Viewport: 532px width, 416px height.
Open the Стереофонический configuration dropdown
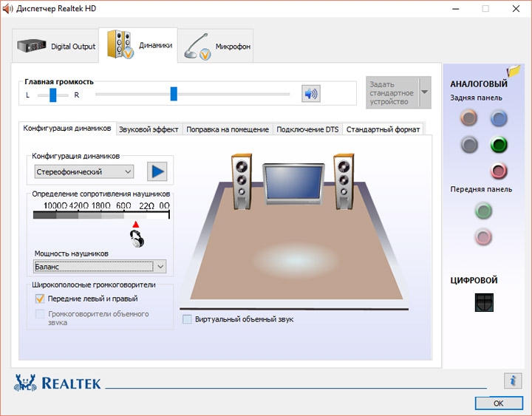[x=83, y=171]
